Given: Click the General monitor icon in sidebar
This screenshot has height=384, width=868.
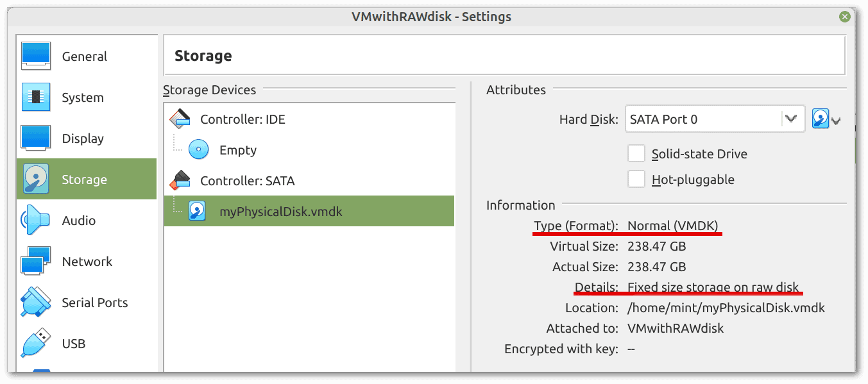Looking at the screenshot, I should tap(36, 56).
